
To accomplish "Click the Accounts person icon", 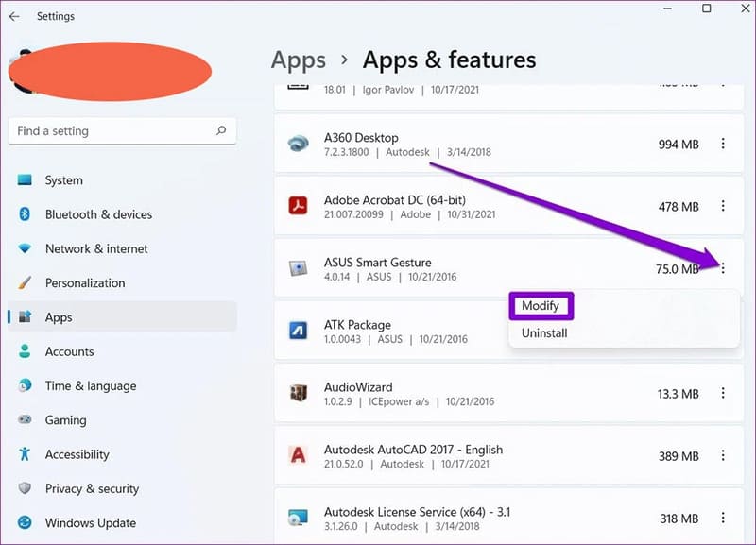I will point(25,351).
